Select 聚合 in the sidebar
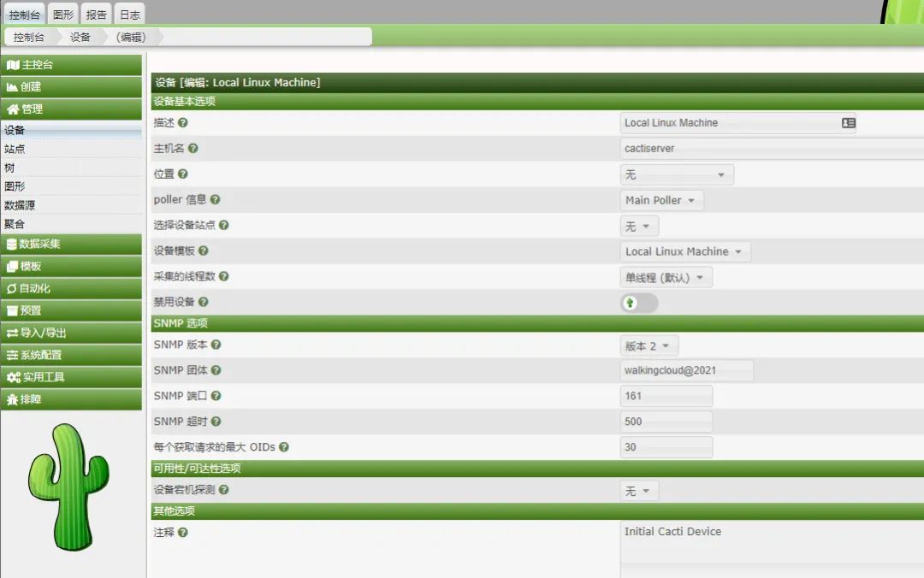Screen dimensions: 924x578 coord(71,224)
